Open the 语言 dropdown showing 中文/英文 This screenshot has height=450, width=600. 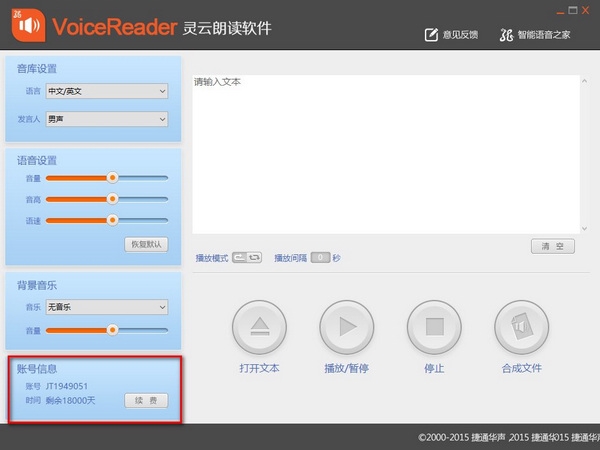(107, 91)
